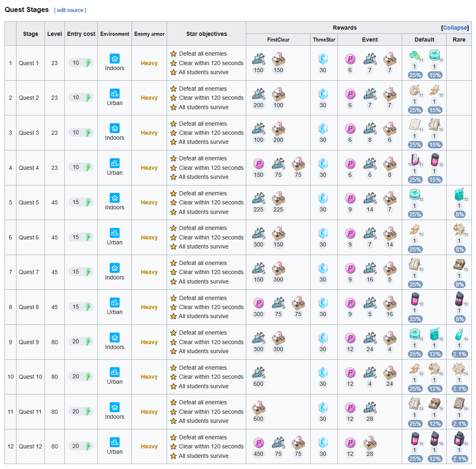Click the Urban environment icon in Quest 2 row
This screenshot has width=476, height=469.
114,94
